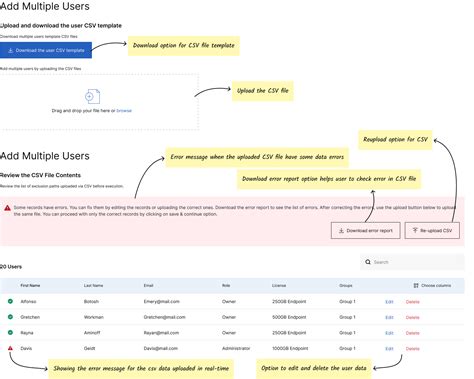Click green check status icon for Rayna
This screenshot has height=379, width=474.
pyautogui.click(x=10, y=333)
